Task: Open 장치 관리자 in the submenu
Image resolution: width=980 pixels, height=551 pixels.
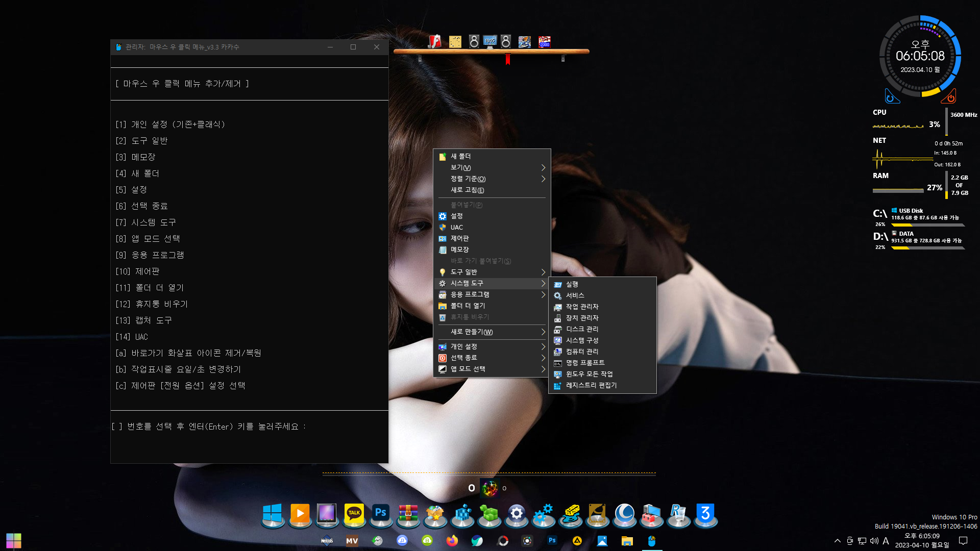Action: 602,318
